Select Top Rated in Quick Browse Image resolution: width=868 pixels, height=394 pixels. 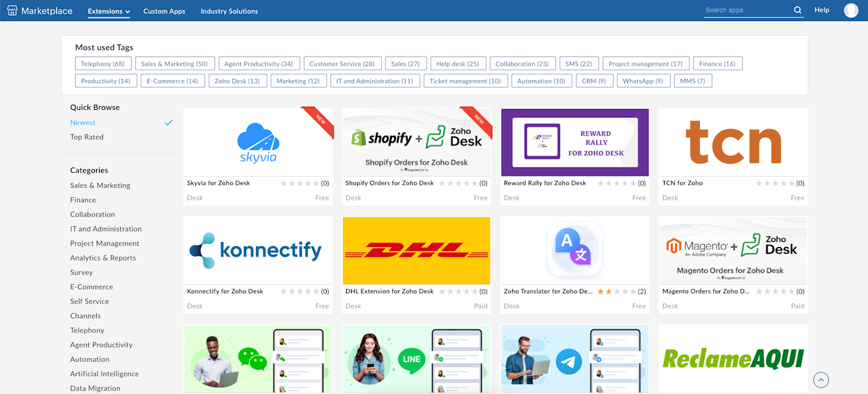pyautogui.click(x=87, y=137)
